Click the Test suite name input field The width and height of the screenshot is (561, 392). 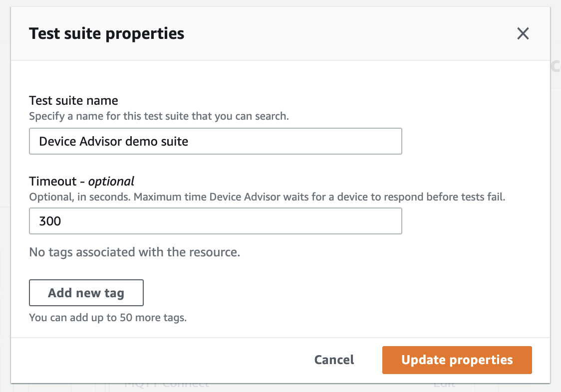(x=215, y=141)
